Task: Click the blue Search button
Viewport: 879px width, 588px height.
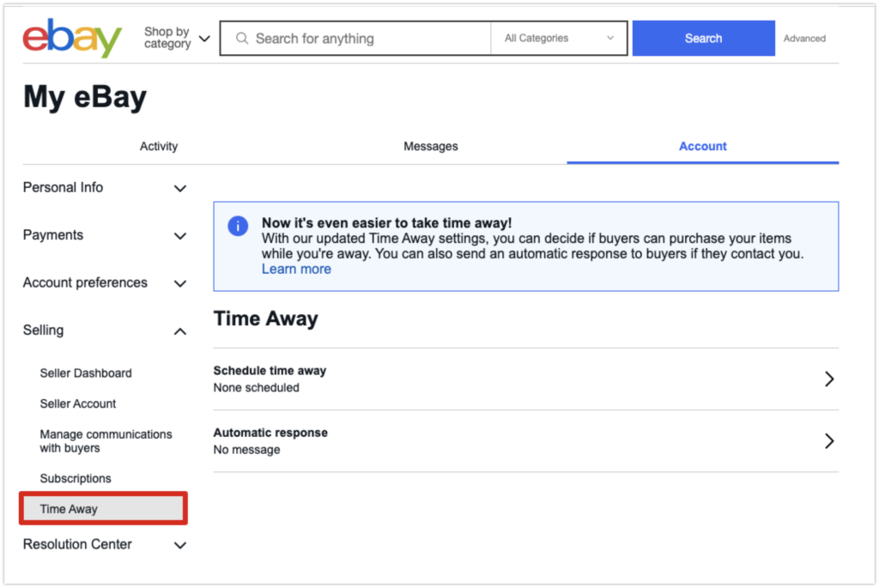Action: pyautogui.click(x=703, y=38)
